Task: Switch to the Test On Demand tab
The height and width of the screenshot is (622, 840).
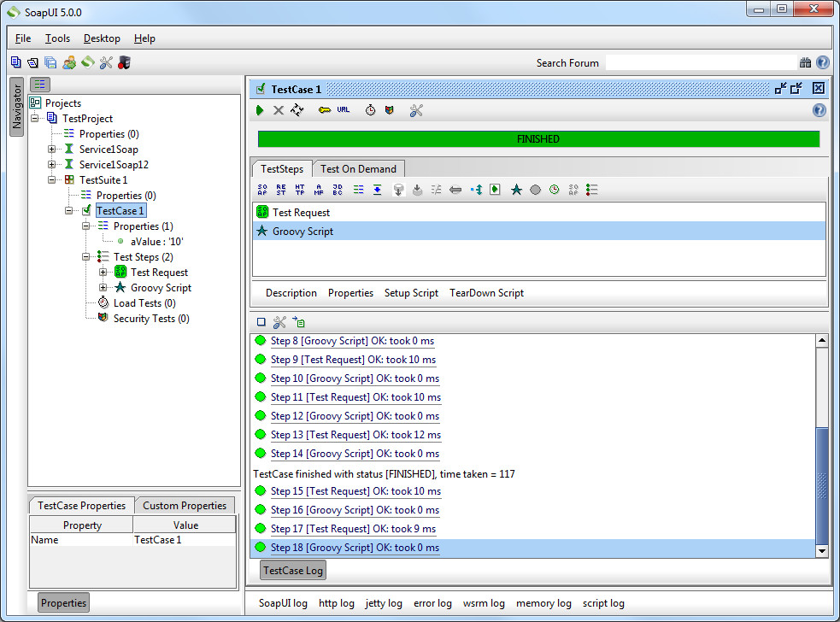Action: pos(358,169)
